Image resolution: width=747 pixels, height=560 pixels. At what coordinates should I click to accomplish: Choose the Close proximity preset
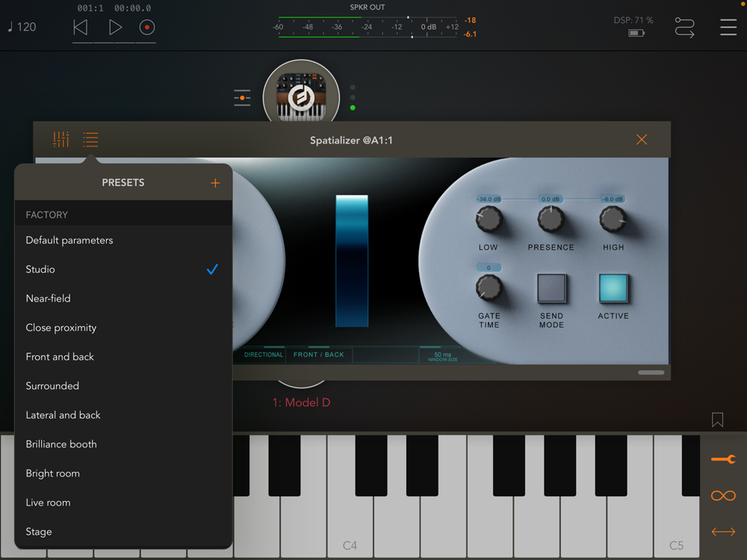(x=123, y=328)
